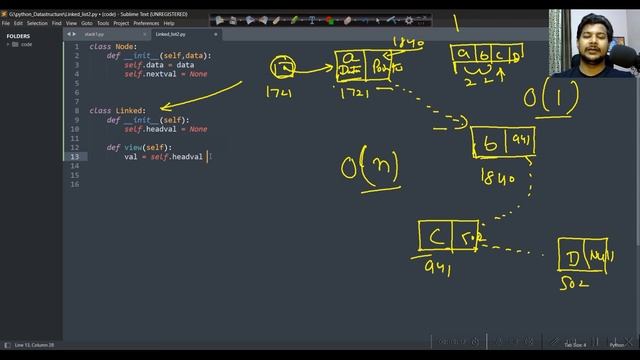Select the blue marker tool in annotation toolbar

(249, 20)
